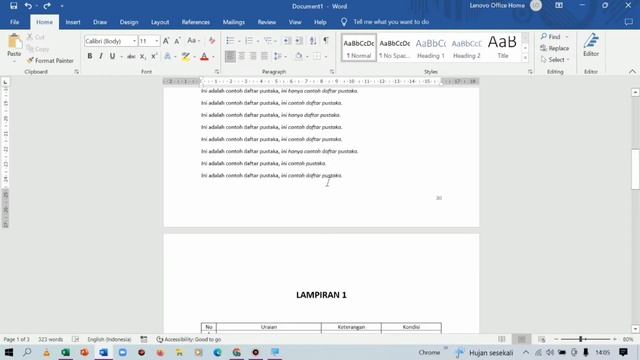The image size is (640, 360).
Task: Open Comments pane from ribbon corner
Action: click(628, 22)
